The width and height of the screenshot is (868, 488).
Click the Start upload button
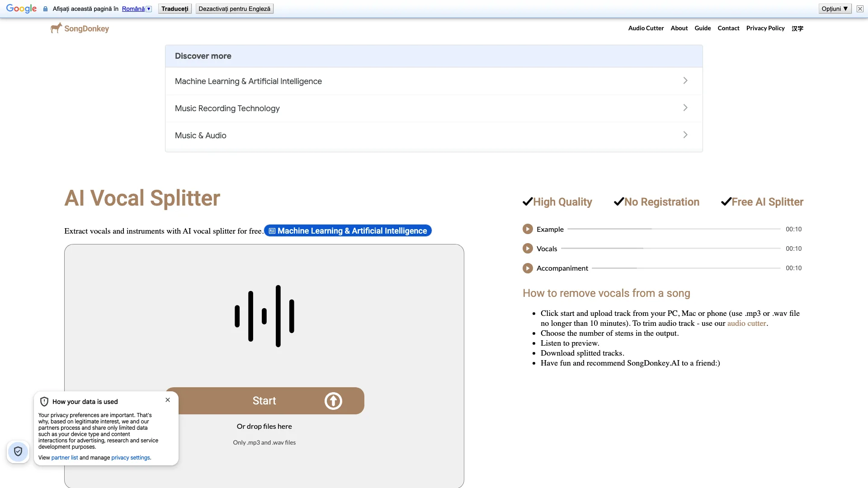coord(264,401)
